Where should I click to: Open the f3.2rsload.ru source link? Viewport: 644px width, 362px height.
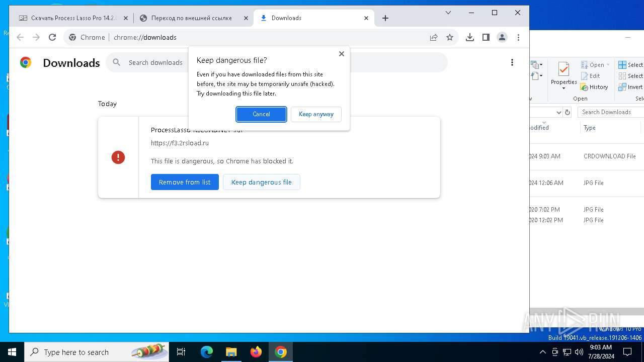180,143
